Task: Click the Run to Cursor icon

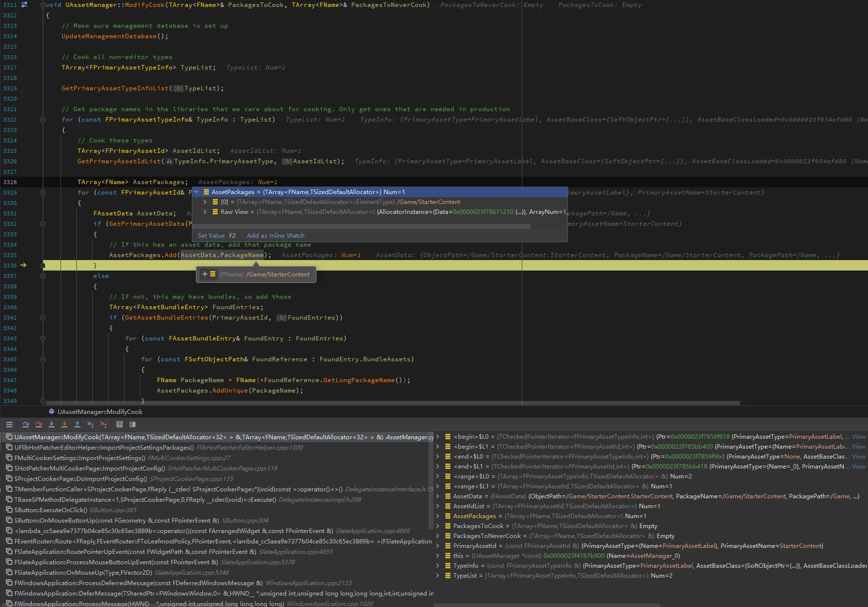Action: [x=90, y=424]
